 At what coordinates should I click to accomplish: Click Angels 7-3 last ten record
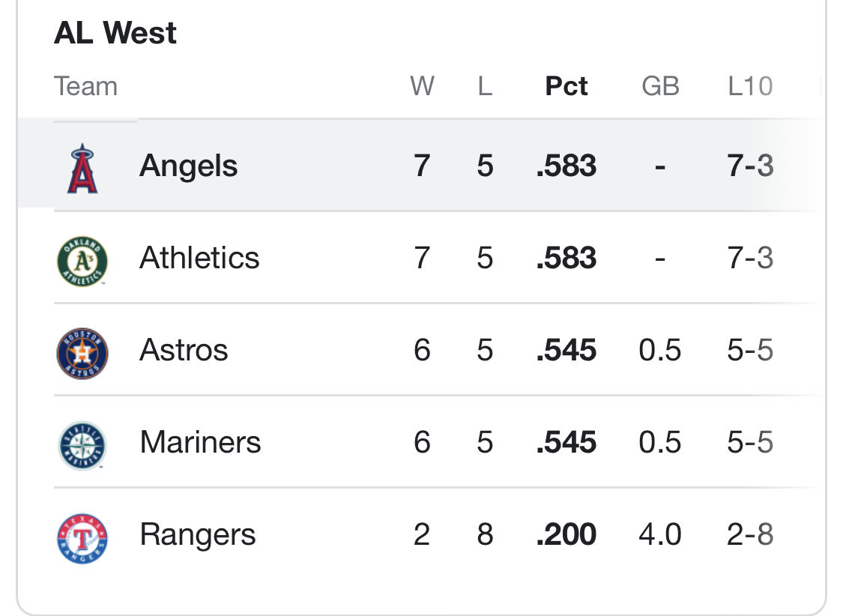click(x=750, y=165)
